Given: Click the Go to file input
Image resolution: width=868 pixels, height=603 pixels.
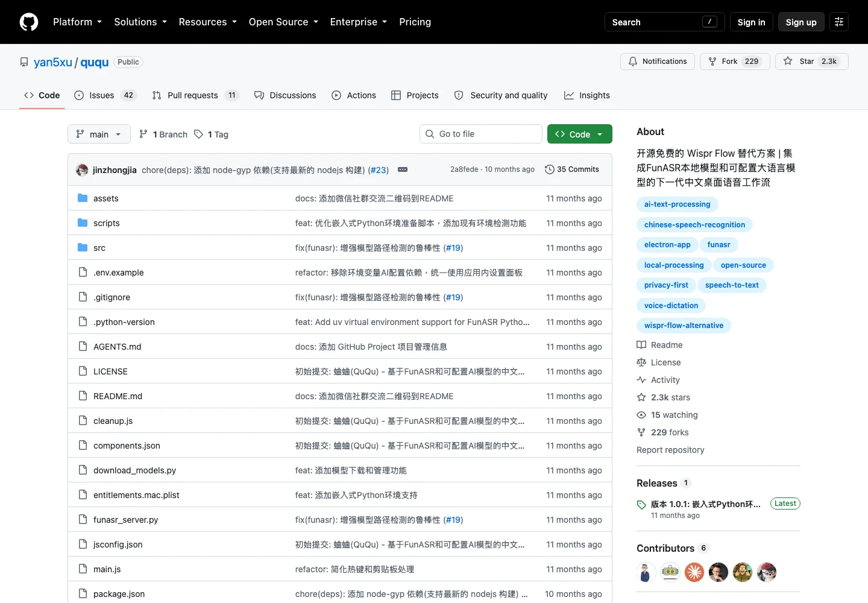Looking at the screenshot, I should pos(481,134).
